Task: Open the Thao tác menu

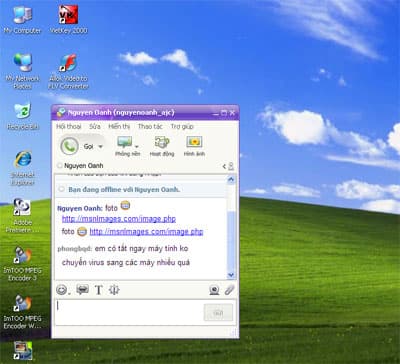Action: click(150, 126)
